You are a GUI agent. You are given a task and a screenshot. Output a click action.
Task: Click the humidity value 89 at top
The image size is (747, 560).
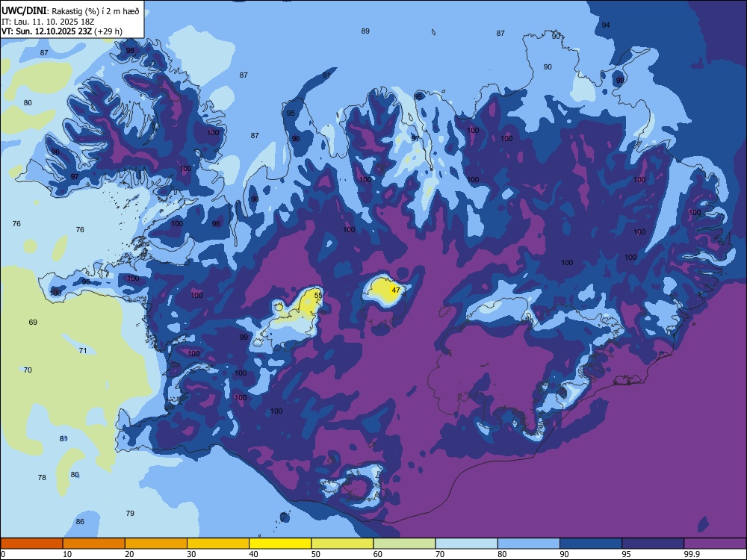click(x=365, y=31)
